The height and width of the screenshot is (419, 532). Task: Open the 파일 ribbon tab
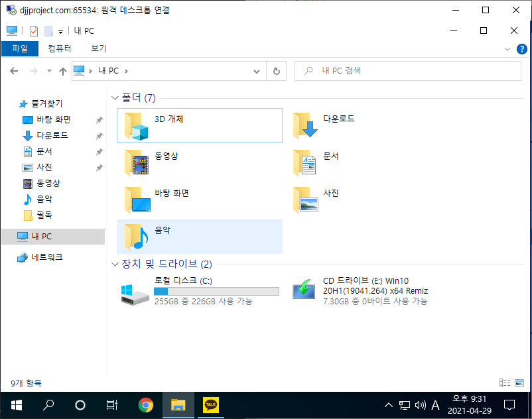(20, 49)
